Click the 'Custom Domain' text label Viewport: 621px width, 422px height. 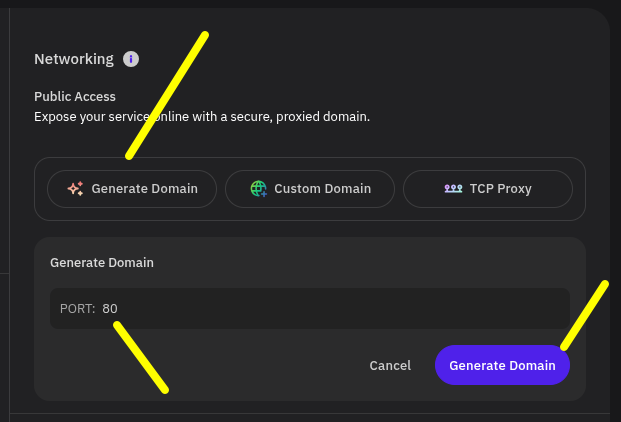click(x=323, y=189)
